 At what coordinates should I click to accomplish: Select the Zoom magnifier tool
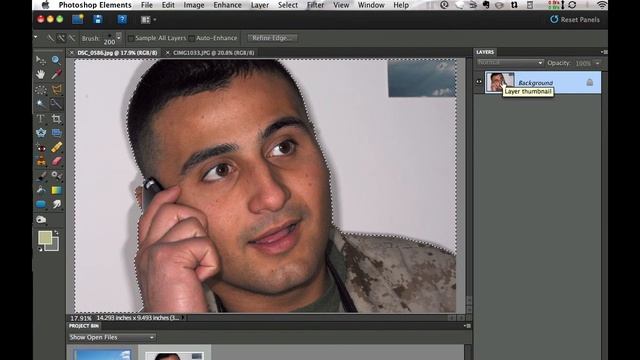coord(56,60)
